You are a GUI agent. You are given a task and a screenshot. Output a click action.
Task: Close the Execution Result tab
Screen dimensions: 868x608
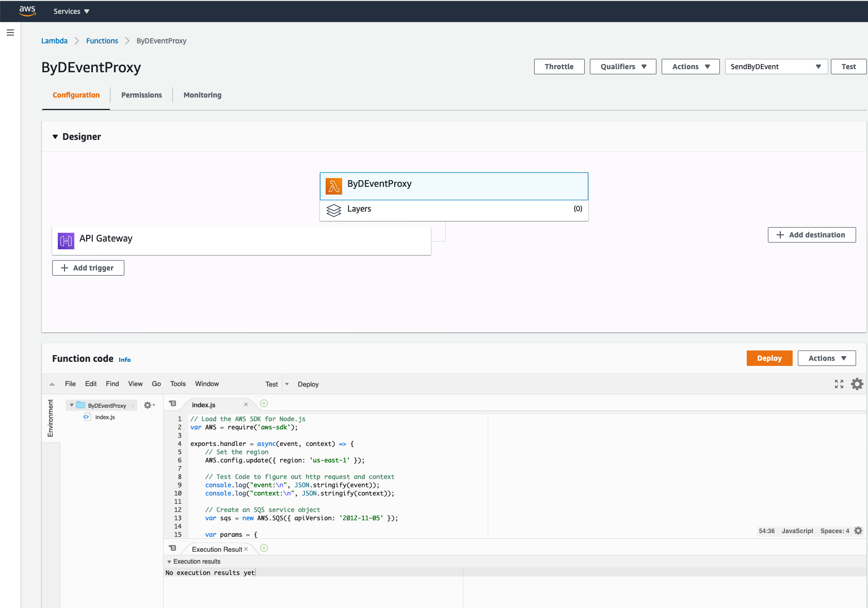point(246,549)
